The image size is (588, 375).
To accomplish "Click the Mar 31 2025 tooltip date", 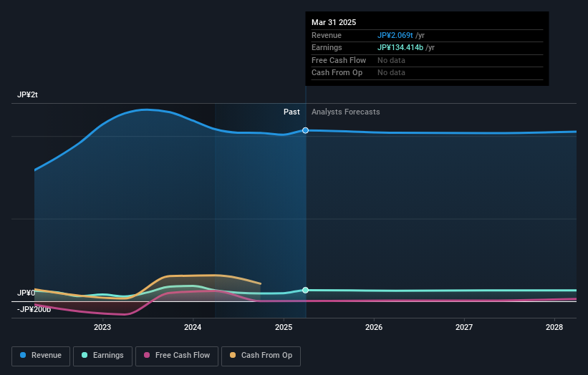I will pos(334,22).
